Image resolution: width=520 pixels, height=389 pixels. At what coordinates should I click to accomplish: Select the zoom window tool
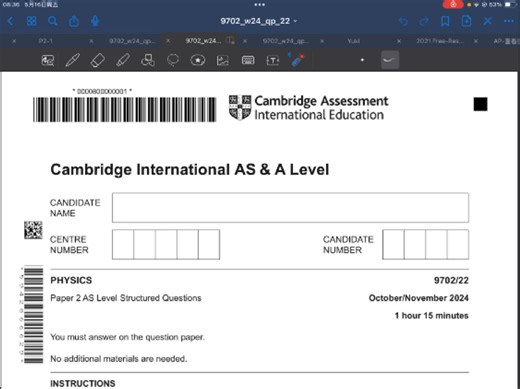tap(48, 60)
